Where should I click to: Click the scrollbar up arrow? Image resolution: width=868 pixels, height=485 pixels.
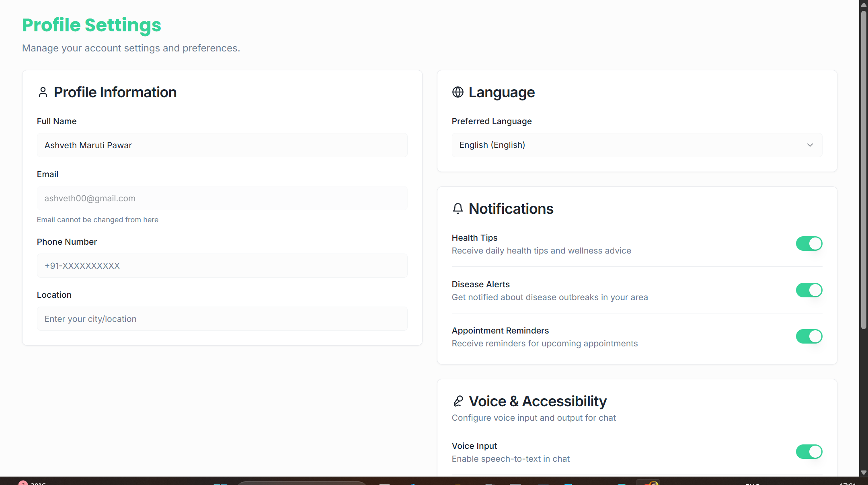[x=864, y=5]
